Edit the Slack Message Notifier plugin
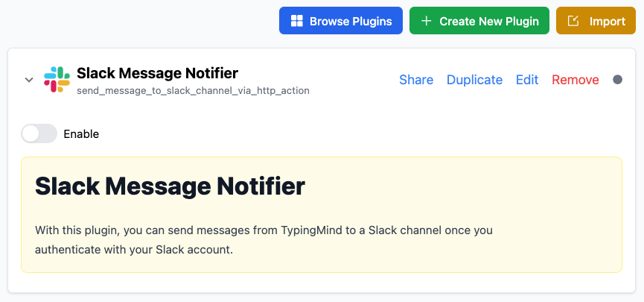The image size is (644, 302). click(x=527, y=79)
